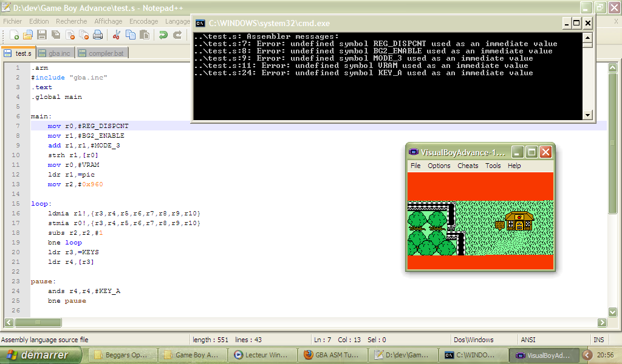Viewport: 622px width, 364px height.
Task: Click cmd.exe scrollbar down arrow
Action: coord(587,115)
